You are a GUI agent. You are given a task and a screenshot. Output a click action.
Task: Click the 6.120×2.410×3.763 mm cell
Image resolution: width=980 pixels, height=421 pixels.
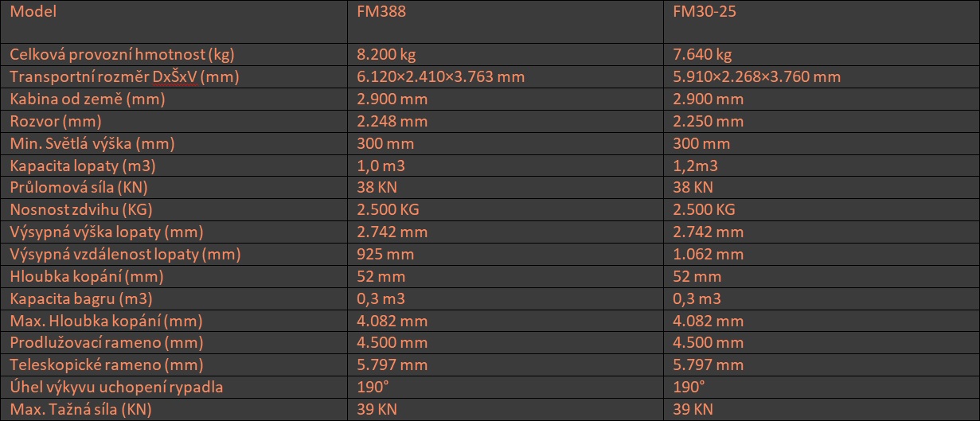[440, 77]
